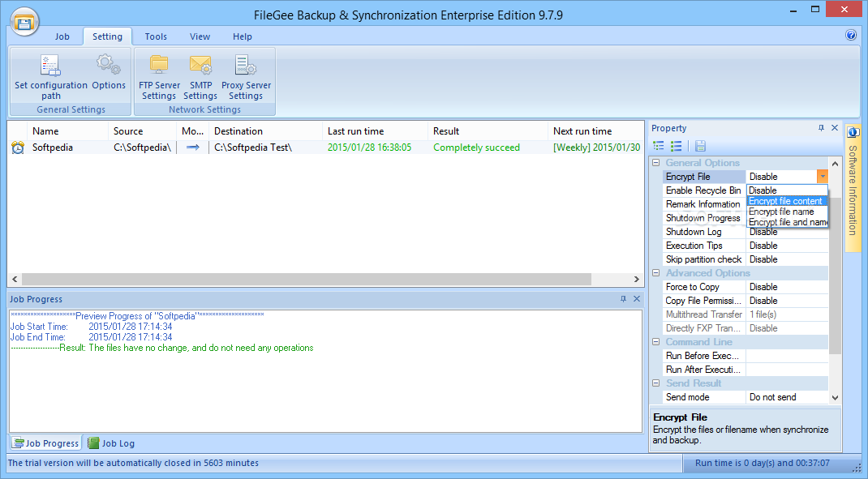Click the job list horizontal scrollbar thumb

[x=306, y=279]
